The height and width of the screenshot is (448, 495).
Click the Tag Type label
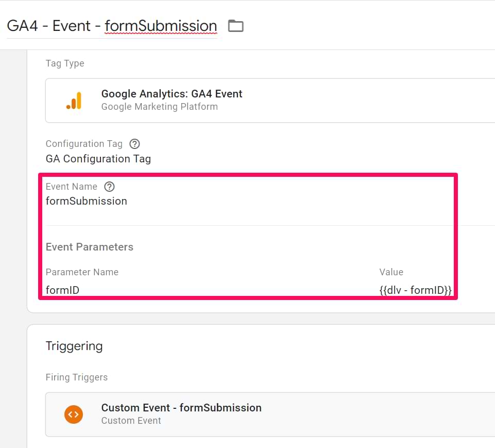point(65,63)
